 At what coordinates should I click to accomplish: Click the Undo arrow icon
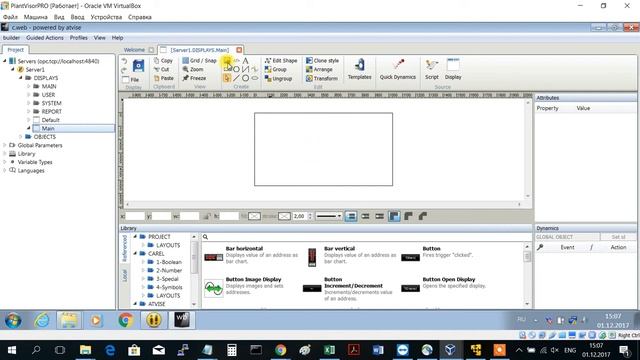pos(125,62)
